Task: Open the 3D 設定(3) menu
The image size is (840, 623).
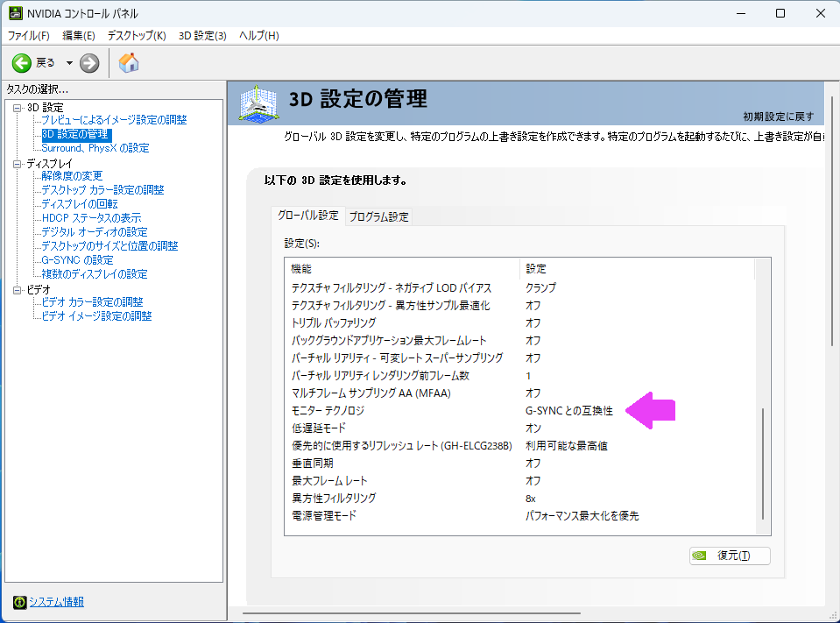Action: [x=202, y=36]
